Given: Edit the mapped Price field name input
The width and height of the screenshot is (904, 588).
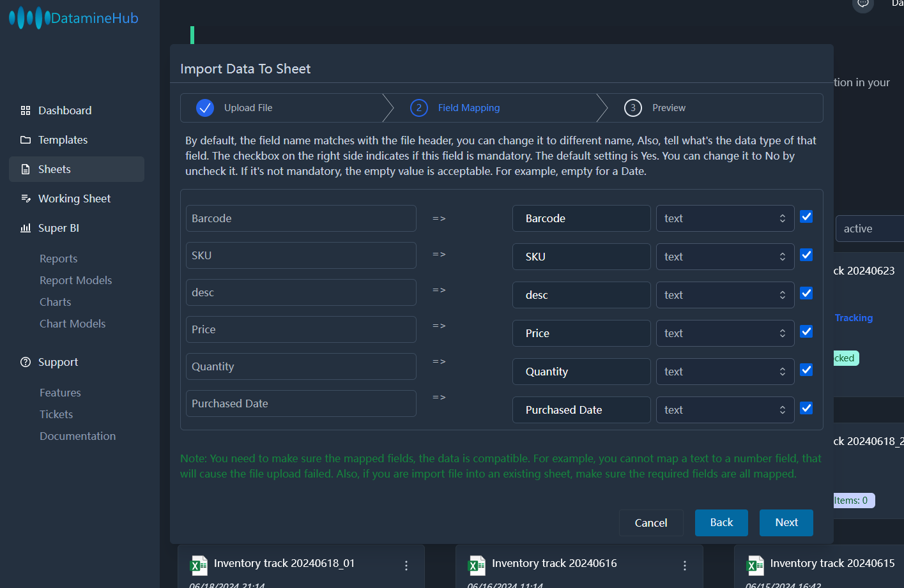Looking at the screenshot, I should 581,333.
